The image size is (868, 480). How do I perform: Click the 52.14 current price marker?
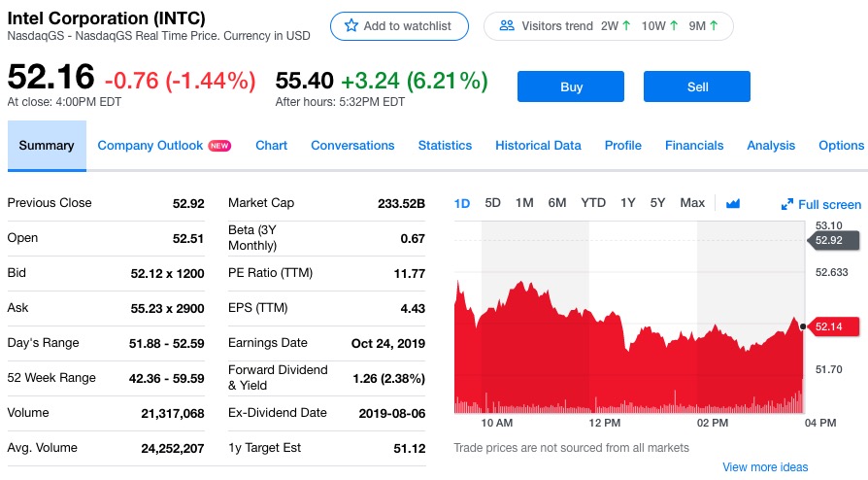[833, 326]
